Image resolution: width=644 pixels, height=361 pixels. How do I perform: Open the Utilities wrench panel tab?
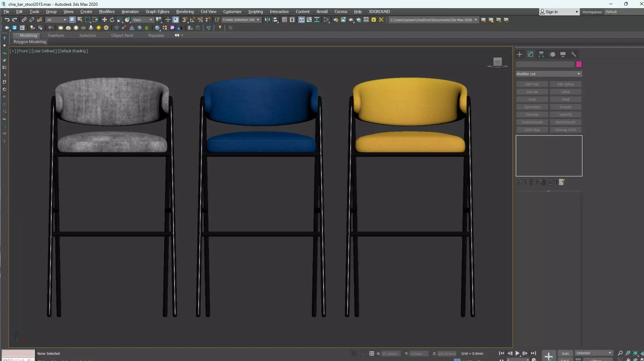coord(574,54)
